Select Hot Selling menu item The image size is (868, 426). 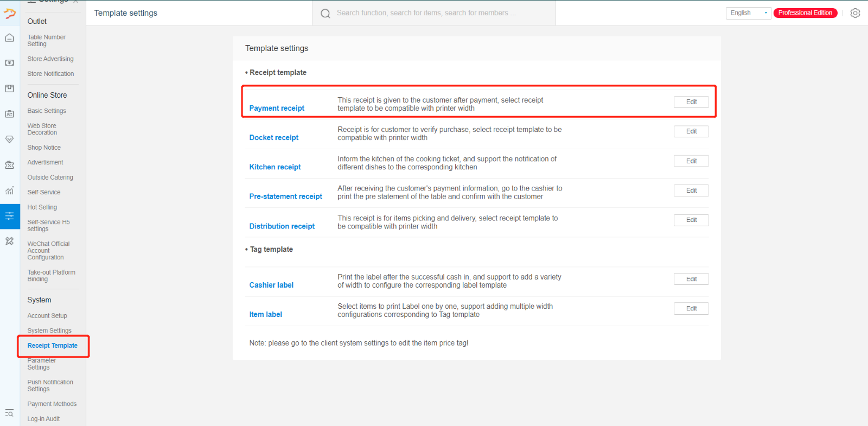(42, 207)
